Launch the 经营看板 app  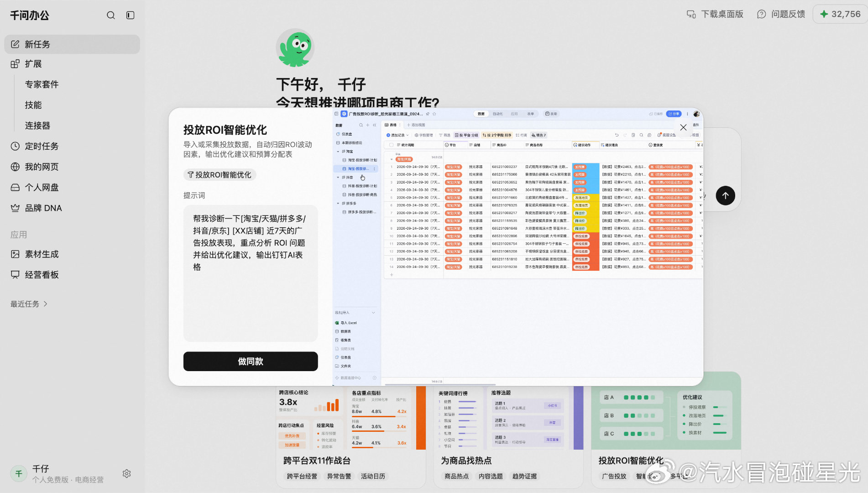(x=35, y=274)
